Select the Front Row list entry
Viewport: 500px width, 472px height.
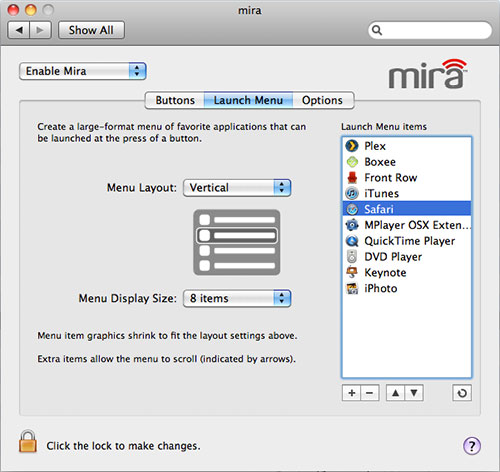pyautogui.click(x=407, y=178)
